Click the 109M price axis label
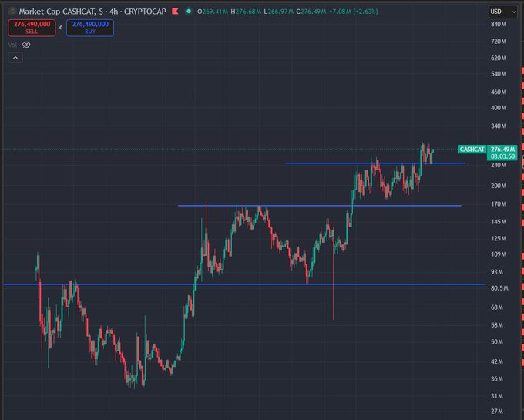This screenshot has width=524, height=420. tap(499, 254)
